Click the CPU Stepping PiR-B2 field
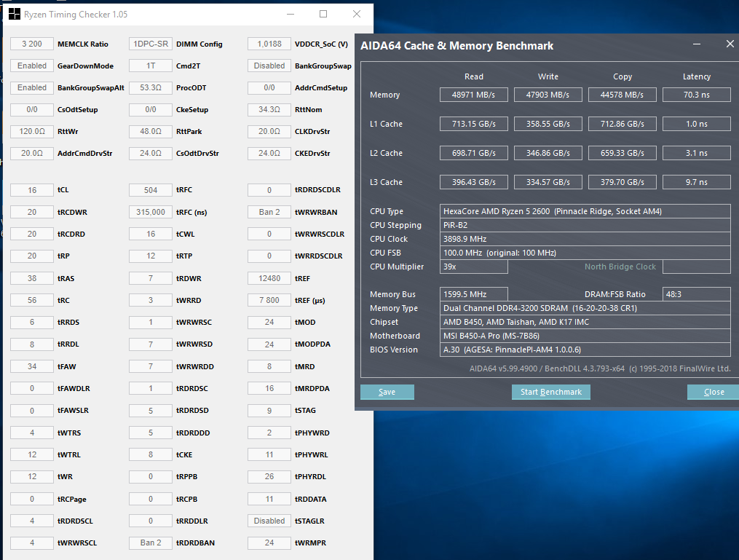Screen dimensions: 739x560 (x=585, y=225)
